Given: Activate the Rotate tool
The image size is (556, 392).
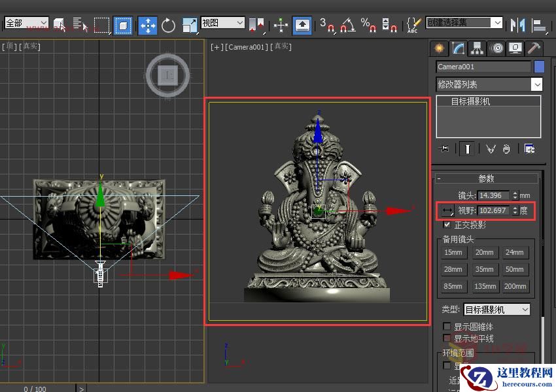Looking at the screenshot, I should [169, 25].
